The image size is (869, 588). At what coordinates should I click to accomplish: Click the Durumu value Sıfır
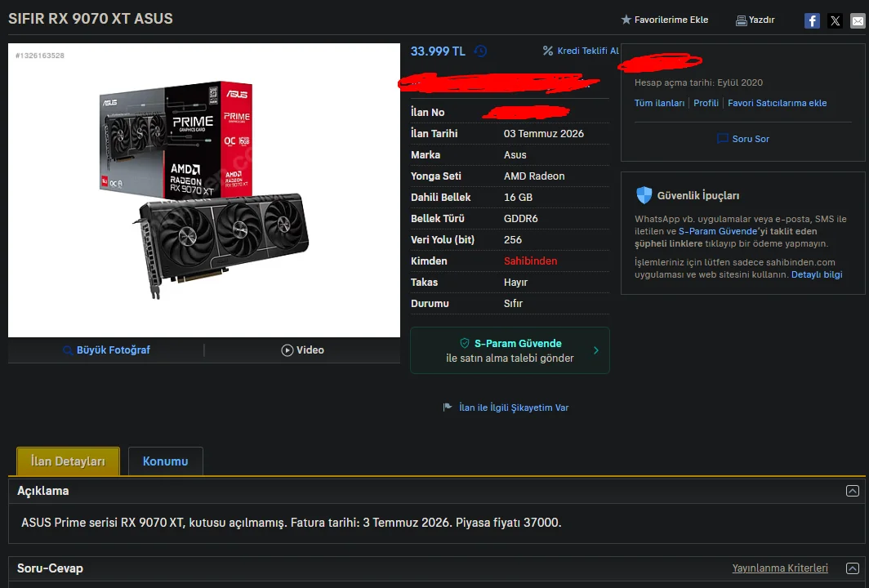tap(513, 304)
